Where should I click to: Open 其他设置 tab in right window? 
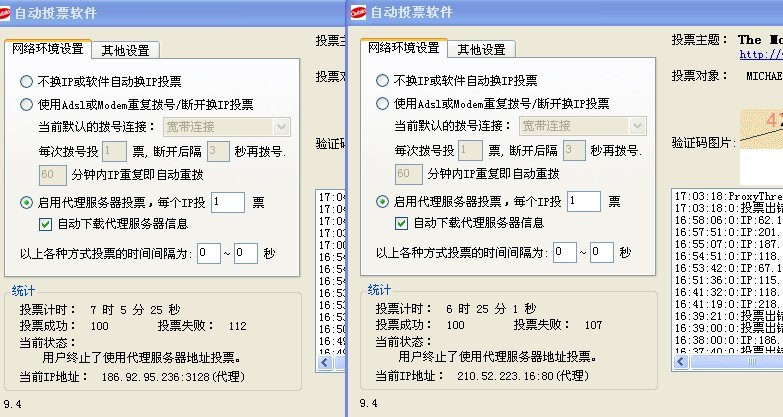[x=481, y=49]
